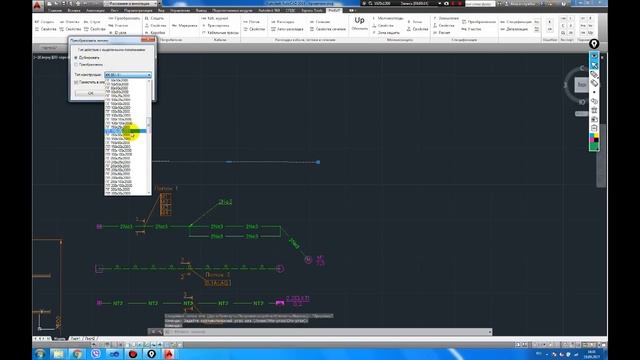Run the Авто раскладка tool
Screen dimensions: 640x360
point(287,29)
